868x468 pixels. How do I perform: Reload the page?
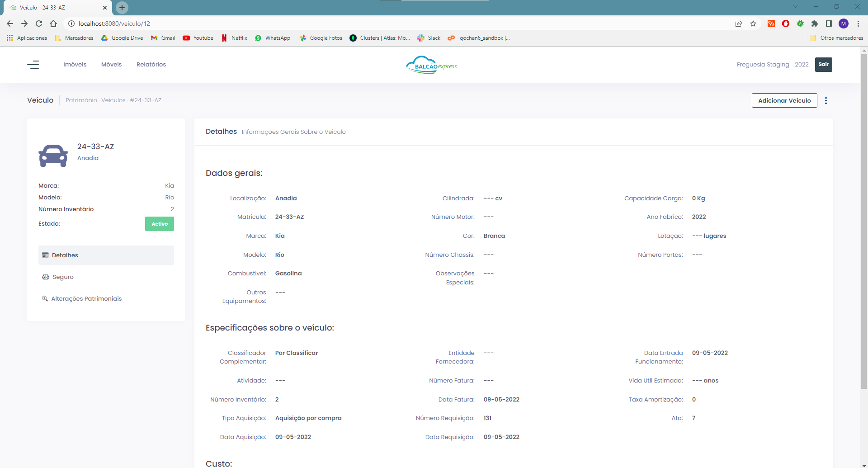pos(39,24)
